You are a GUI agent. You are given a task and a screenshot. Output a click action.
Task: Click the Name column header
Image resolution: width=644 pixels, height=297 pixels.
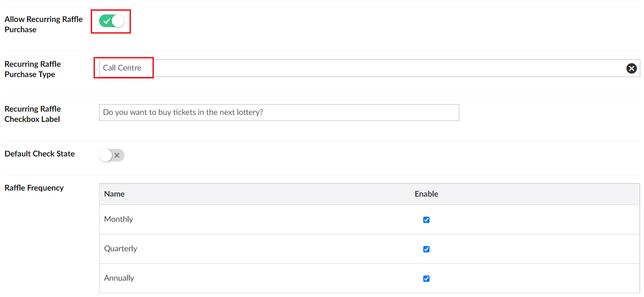pos(114,194)
